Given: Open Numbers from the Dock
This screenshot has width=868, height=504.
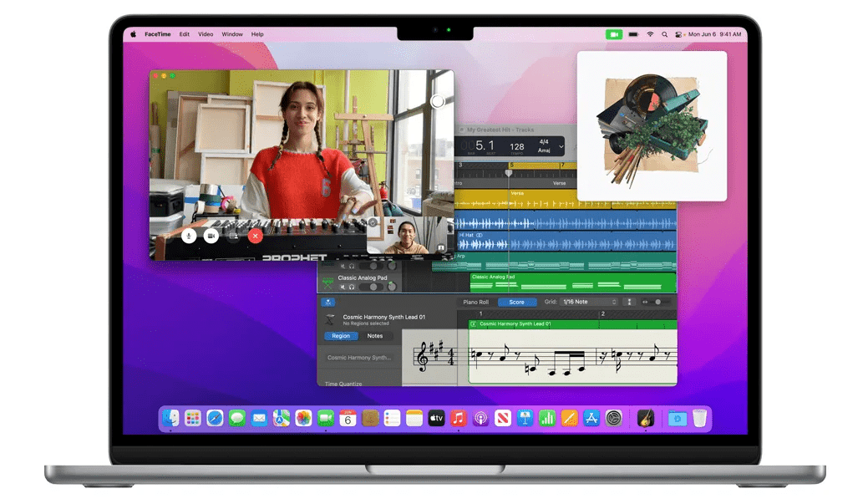Looking at the screenshot, I should (547, 418).
